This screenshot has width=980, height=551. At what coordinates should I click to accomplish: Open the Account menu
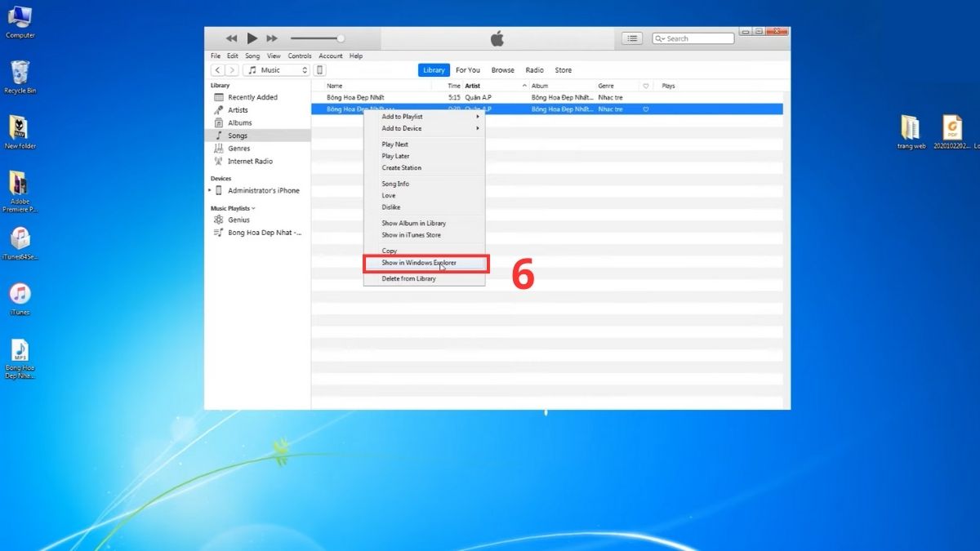pyautogui.click(x=331, y=56)
